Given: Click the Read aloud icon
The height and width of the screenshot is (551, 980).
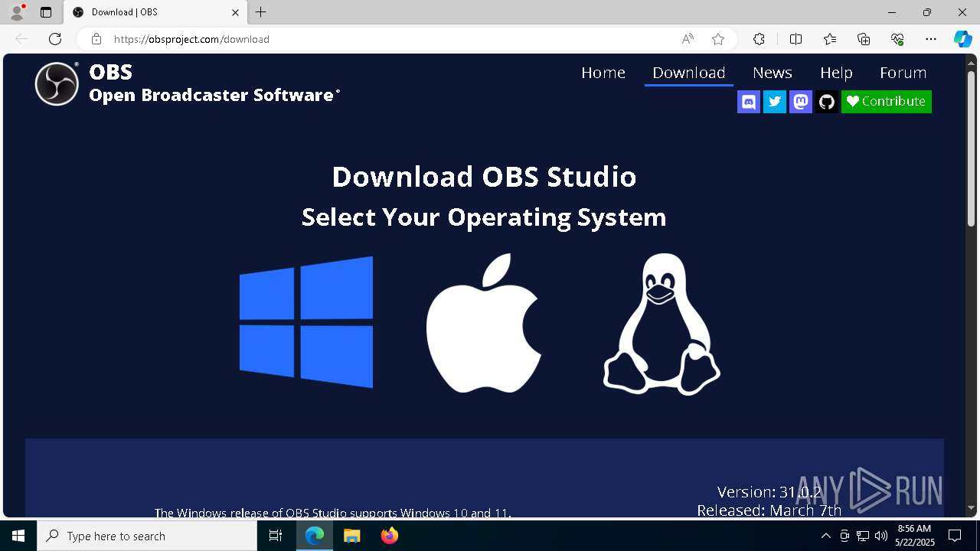Looking at the screenshot, I should [x=688, y=39].
